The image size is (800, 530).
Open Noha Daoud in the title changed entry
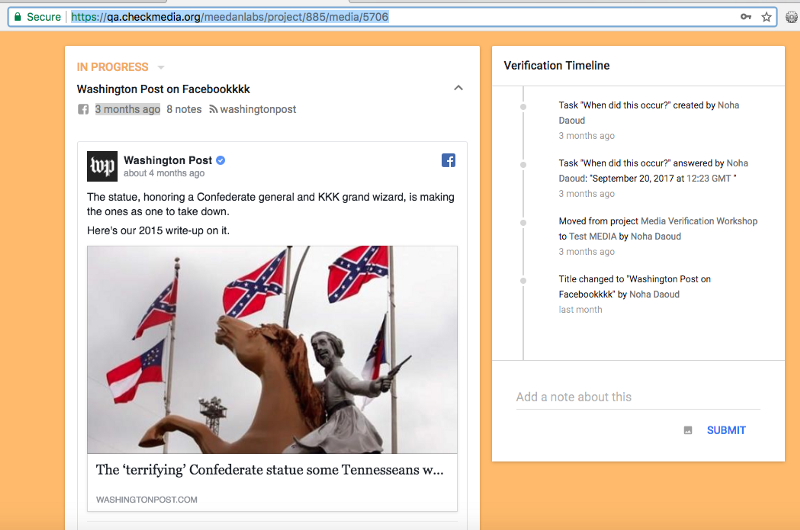(x=654, y=294)
